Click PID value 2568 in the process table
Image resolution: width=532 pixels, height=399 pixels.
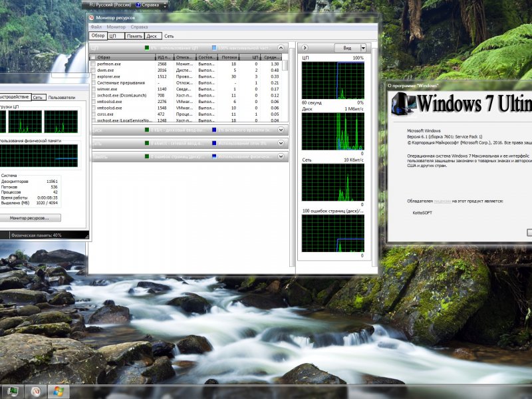click(162, 64)
